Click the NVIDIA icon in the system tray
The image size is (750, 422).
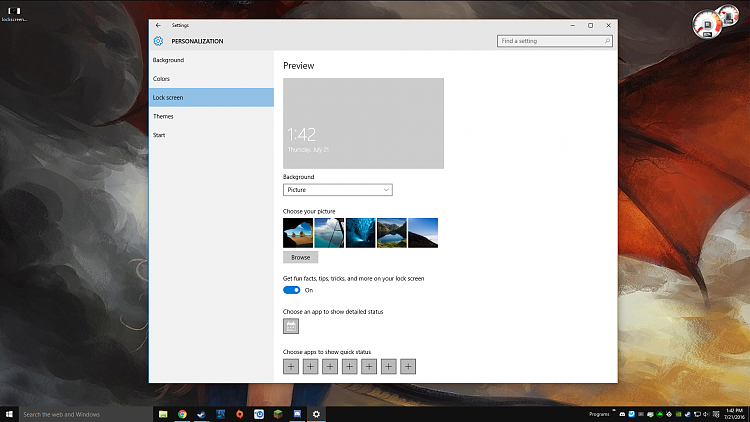[678, 414]
